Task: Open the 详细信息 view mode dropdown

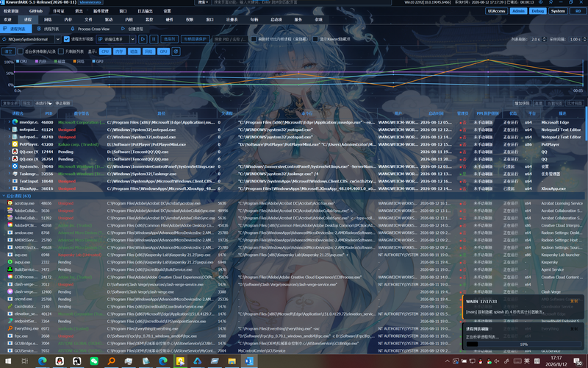Action: tap(116, 39)
